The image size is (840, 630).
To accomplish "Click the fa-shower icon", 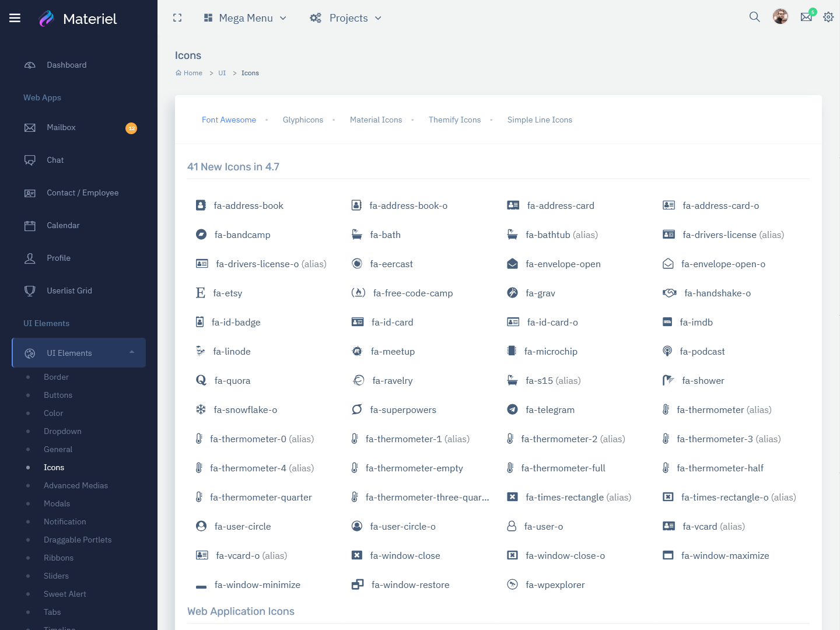I will click(668, 380).
